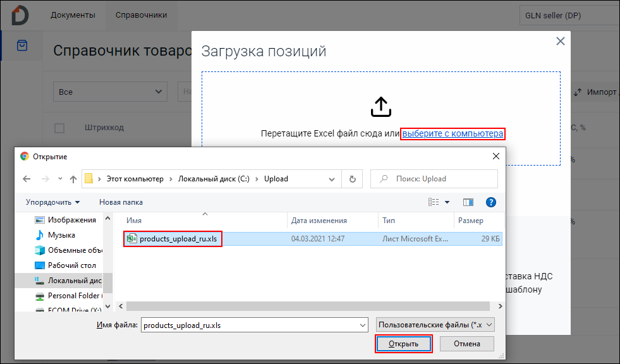Expand the Упорядочить menu
The image size is (620, 364).
pos(52,202)
